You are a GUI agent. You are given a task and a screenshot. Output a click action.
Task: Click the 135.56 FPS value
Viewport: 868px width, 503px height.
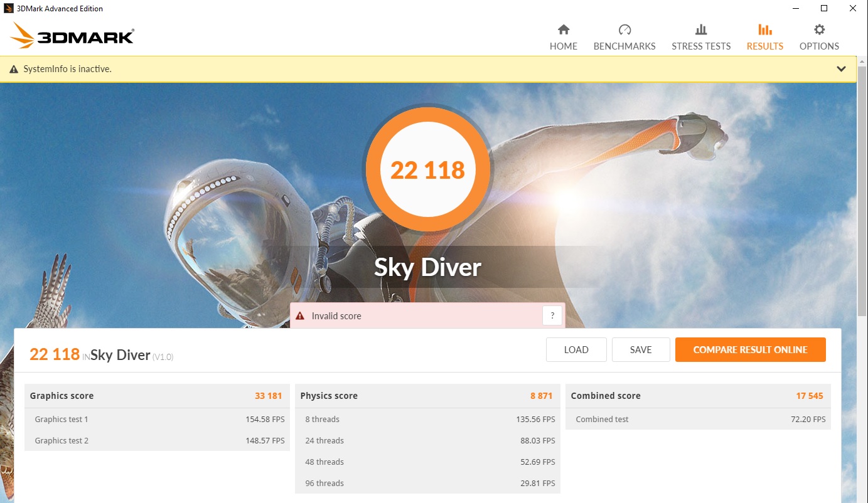(x=535, y=420)
